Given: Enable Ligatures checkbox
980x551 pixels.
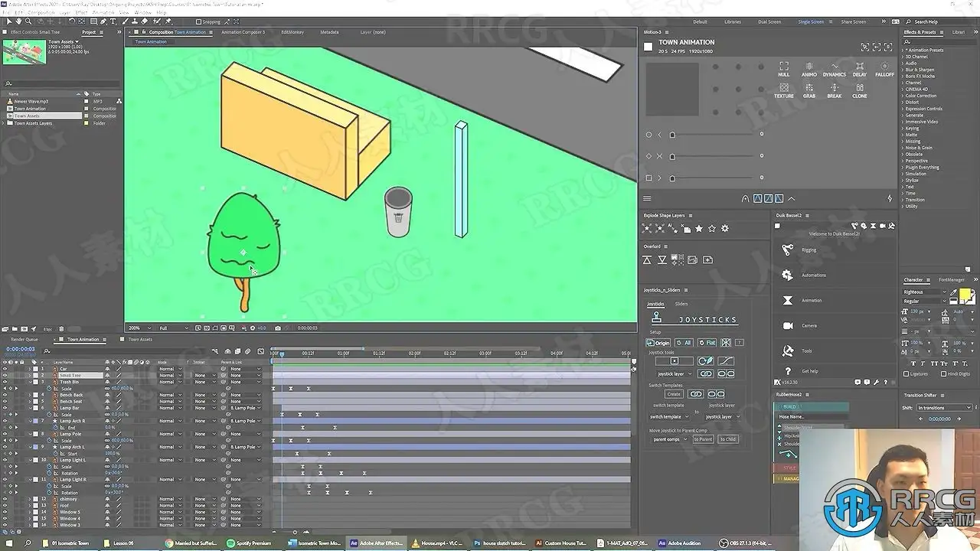Looking at the screenshot, I should pos(906,374).
